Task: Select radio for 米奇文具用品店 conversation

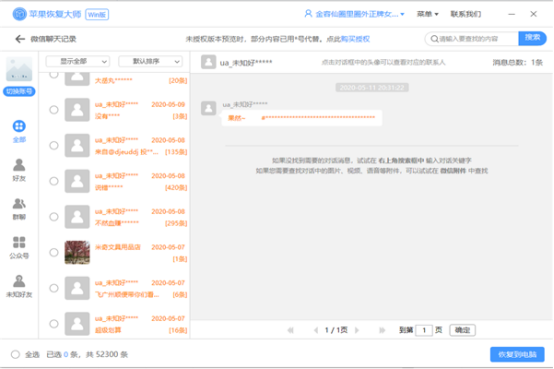Action: (54, 252)
